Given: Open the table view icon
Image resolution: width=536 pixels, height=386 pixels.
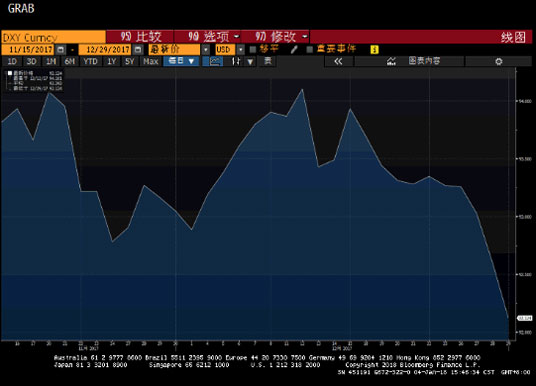Looking at the screenshot, I should click(x=268, y=62).
